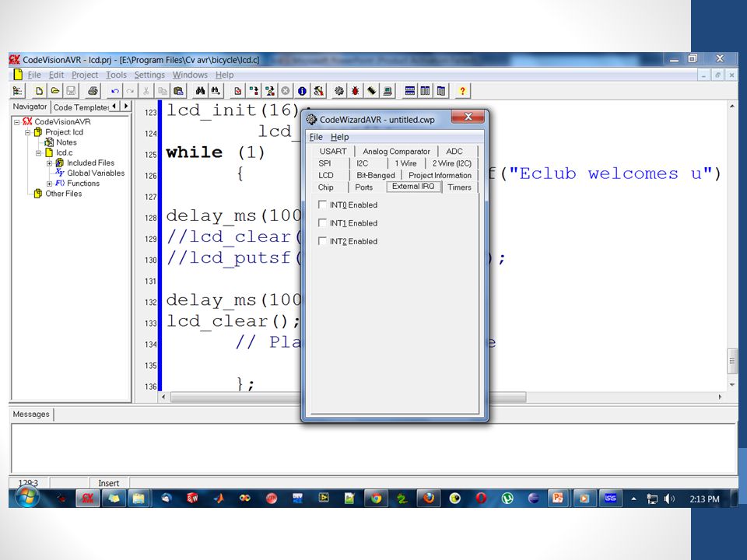Toggle the Navigator panel toolbar icon
The height and width of the screenshot is (560, 747).
pyautogui.click(x=18, y=90)
